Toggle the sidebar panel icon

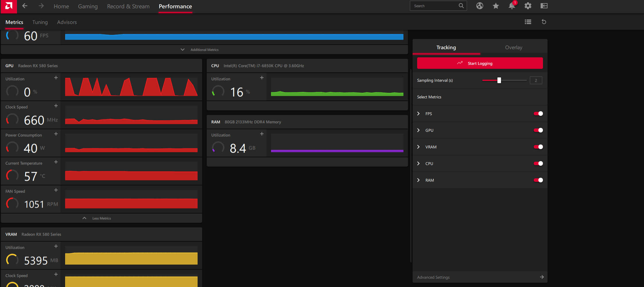544,6
